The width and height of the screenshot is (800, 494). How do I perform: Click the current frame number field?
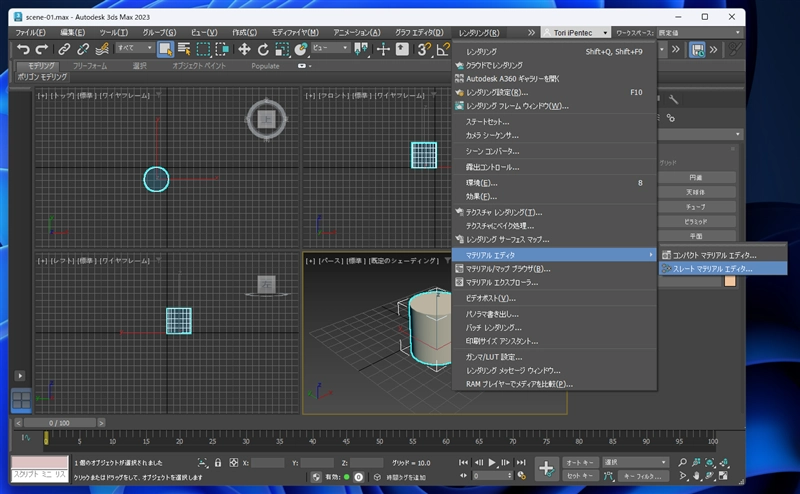491,476
